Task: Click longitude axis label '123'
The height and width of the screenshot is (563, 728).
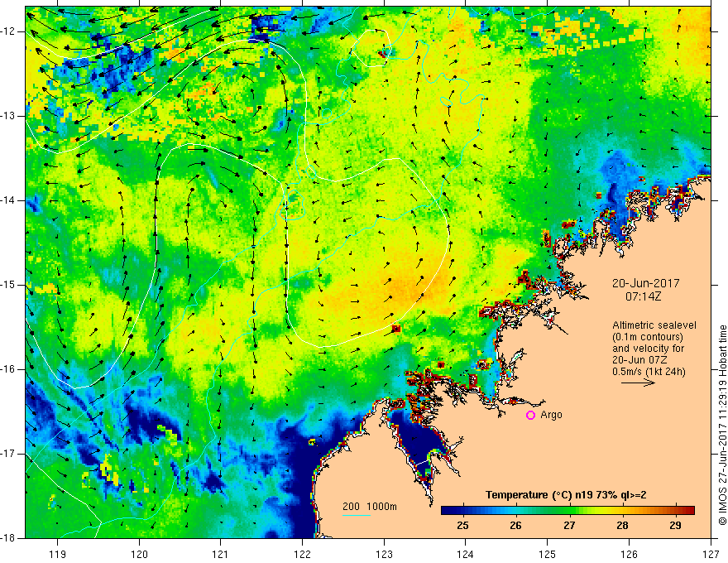Action: click(x=384, y=554)
